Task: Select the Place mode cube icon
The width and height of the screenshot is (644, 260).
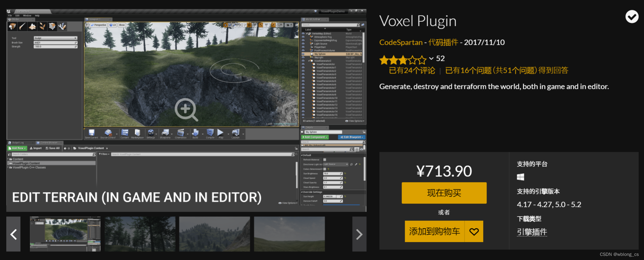Action: click(x=12, y=26)
